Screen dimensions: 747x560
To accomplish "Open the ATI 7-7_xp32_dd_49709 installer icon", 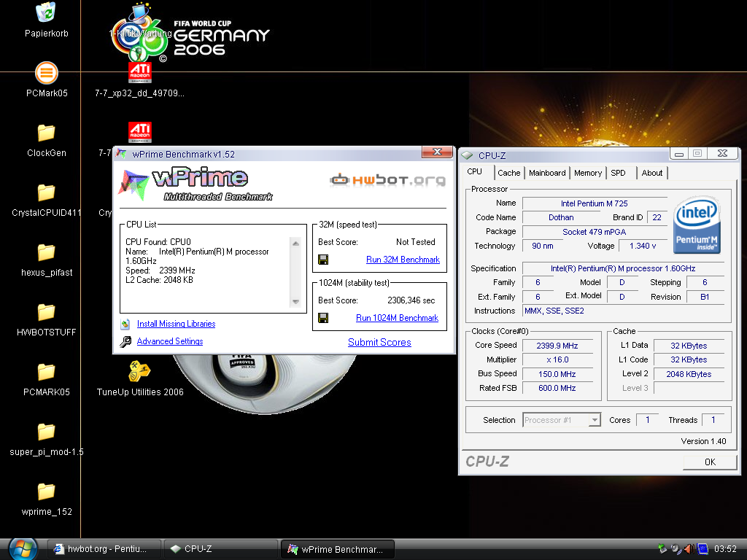I will (x=139, y=73).
